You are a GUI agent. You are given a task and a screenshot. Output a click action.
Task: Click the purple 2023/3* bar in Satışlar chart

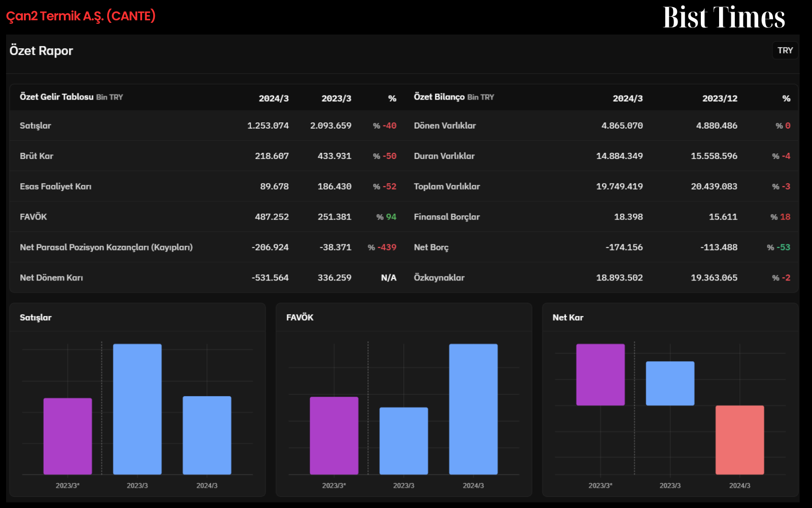(x=67, y=436)
